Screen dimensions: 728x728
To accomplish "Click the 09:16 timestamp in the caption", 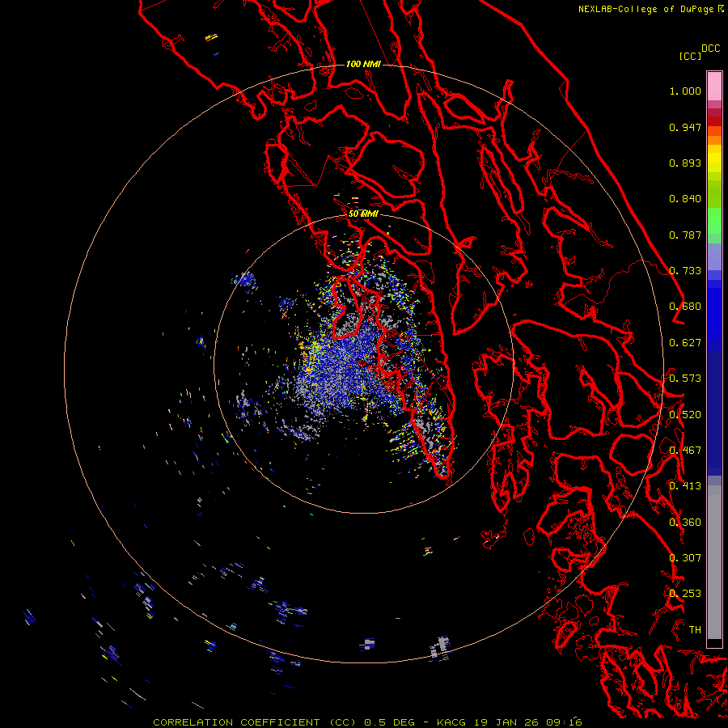I will point(563,722).
